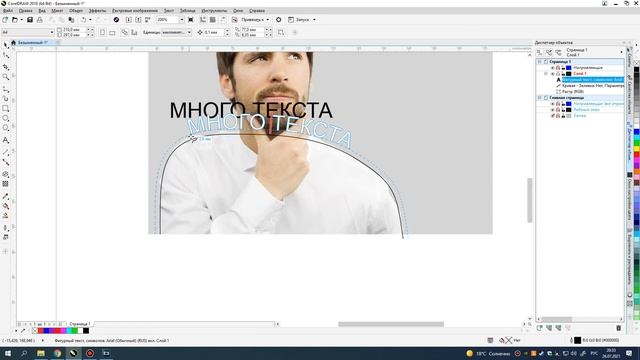This screenshot has height=360, width=640.
Task: Toggle Edit Across Layers button in Object Manager
Action: [x=549, y=52]
